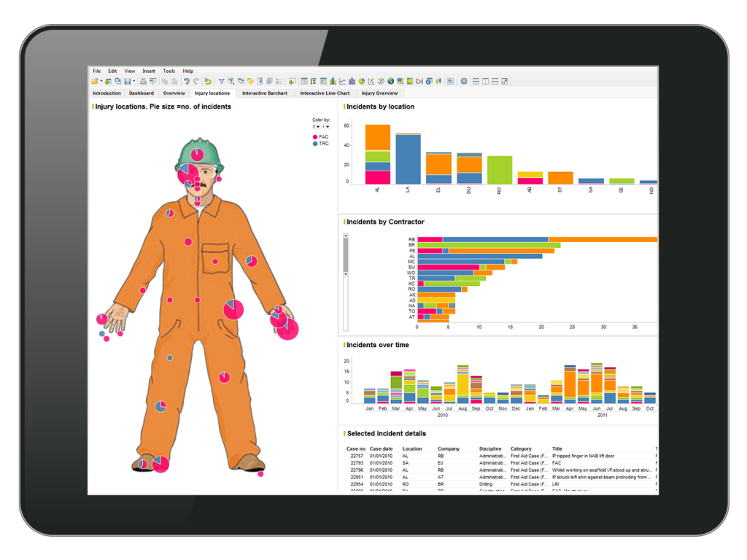Click the Incidents by Contractor vertical scrollbar
Viewport: 747px width, 560px height.
pyautogui.click(x=346, y=255)
